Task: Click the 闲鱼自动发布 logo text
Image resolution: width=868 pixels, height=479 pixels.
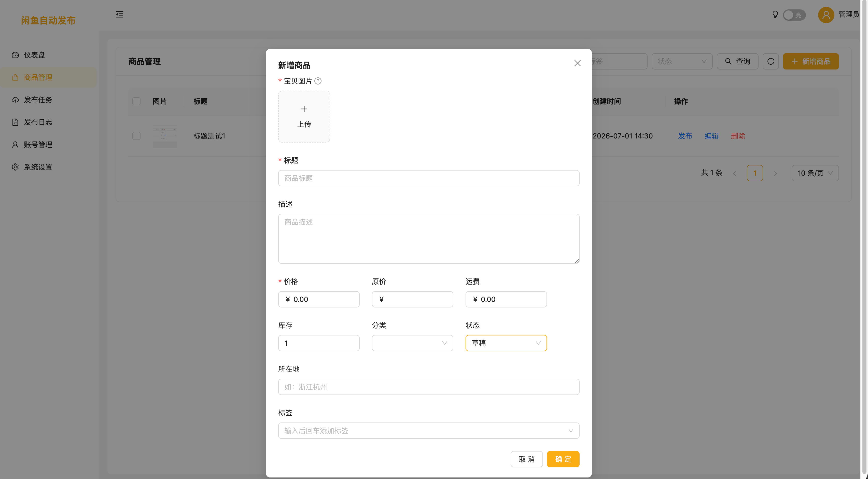Action: click(48, 20)
